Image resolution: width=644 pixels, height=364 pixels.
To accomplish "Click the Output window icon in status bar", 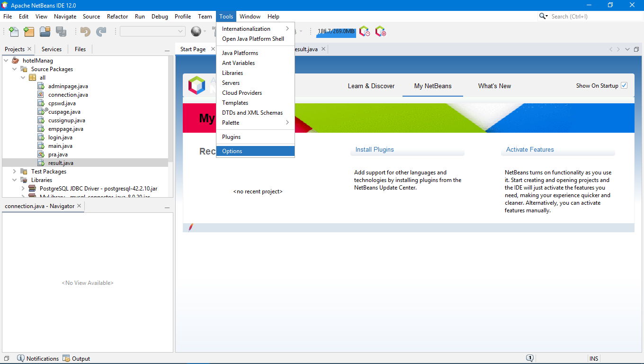I will tap(66, 358).
